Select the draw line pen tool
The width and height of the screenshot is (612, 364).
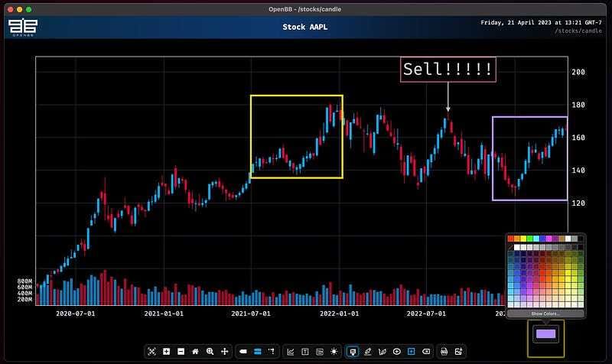coord(368,352)
